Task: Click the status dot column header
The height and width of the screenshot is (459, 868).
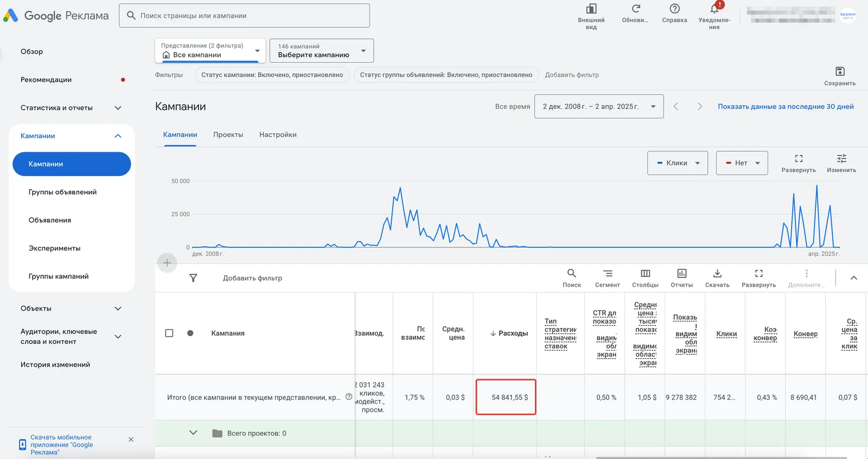Action: click(190, 333)
